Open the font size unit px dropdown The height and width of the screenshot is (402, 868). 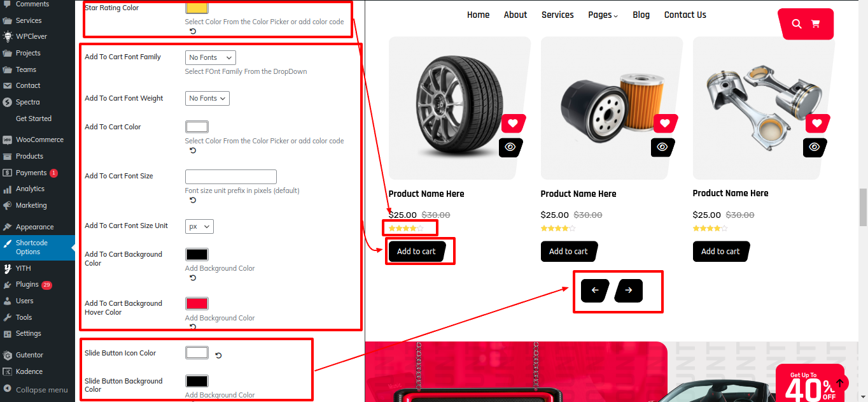[199, 226]
